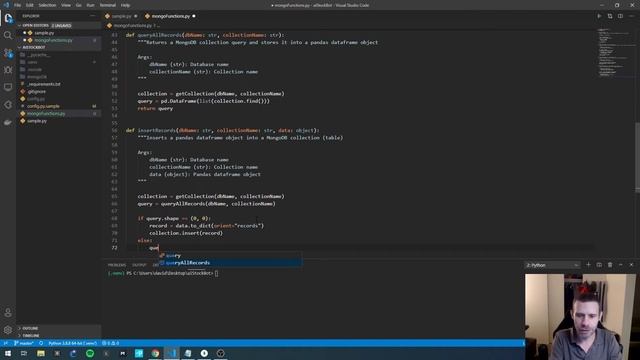Open Chrome from the taskbar
Viewport: 640px width, 360px height.
coord(155,353)
